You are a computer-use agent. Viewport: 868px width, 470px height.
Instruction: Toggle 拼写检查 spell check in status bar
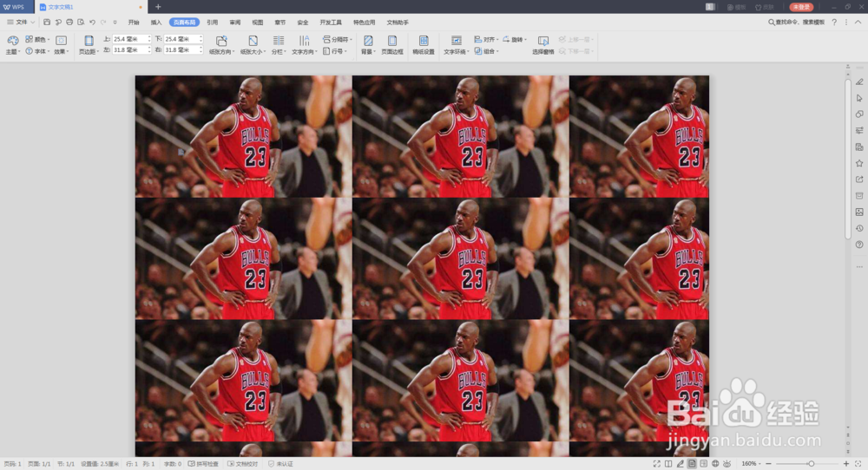[203, 464]
